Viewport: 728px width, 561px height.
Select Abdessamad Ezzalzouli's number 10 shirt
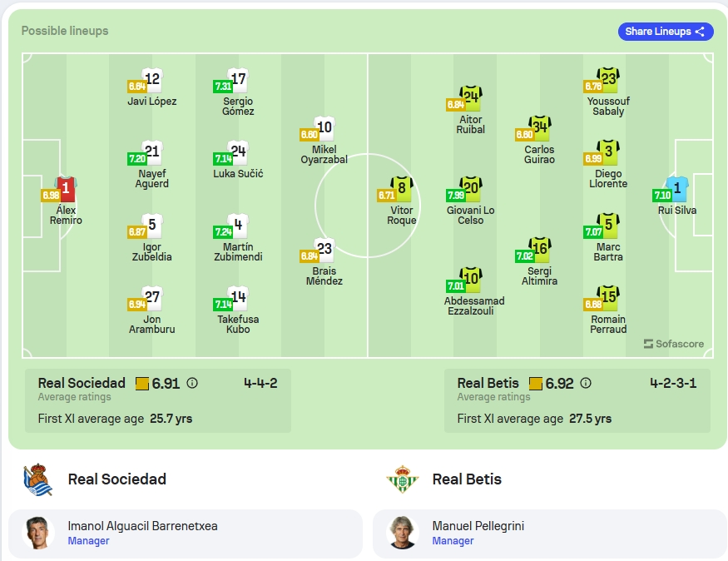(x=471, y=280)
